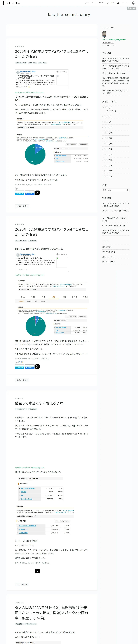138x644 pixels.
Task: Click the sidebar 読者になる button showing 43
Action: point(106,43)
